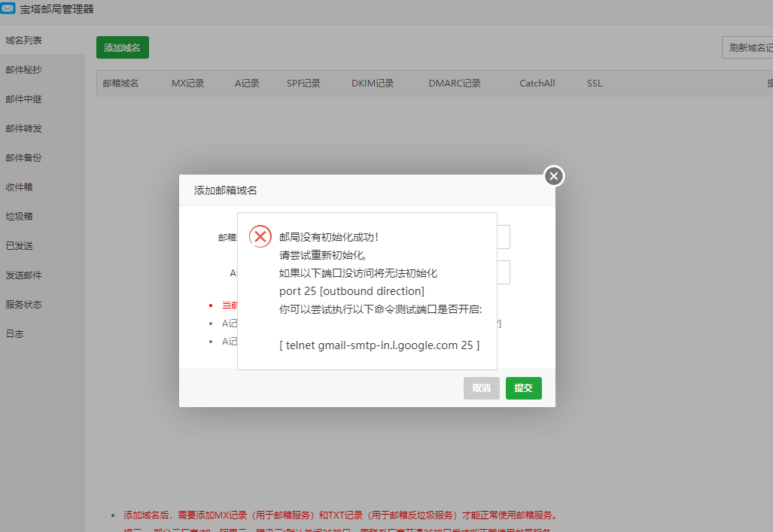Open the 发送邮件 sidebar tab
Viewport: 773px width, 532px height.
42,275
